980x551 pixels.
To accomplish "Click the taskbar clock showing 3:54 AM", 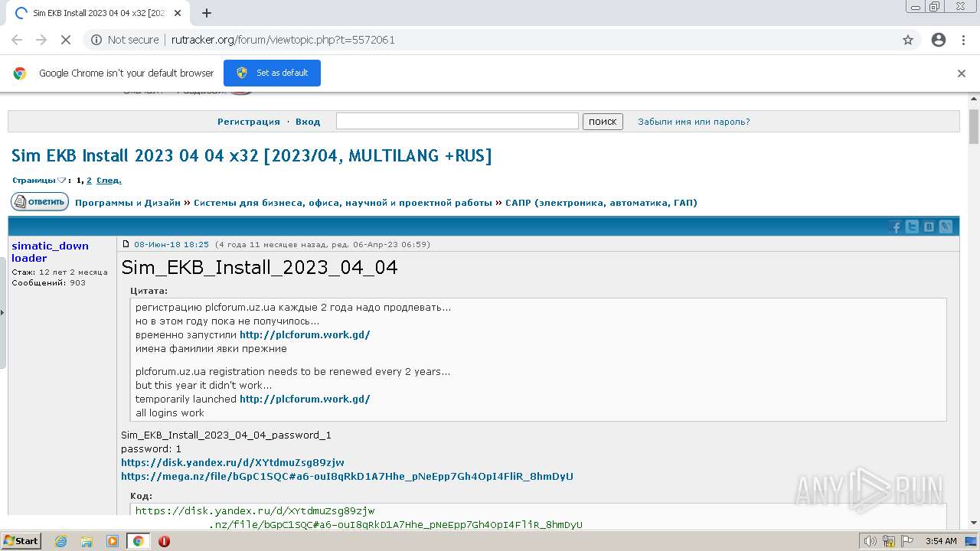I will tap(940, 541).
